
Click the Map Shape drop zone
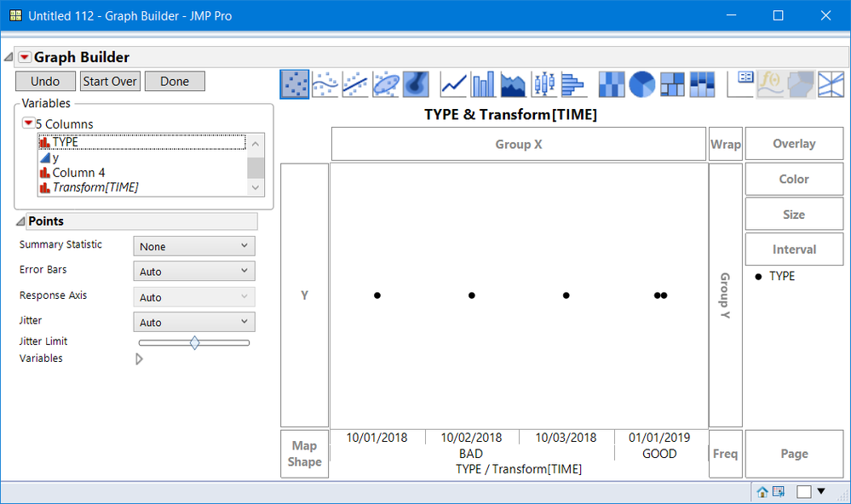click(x=304, y=454)
